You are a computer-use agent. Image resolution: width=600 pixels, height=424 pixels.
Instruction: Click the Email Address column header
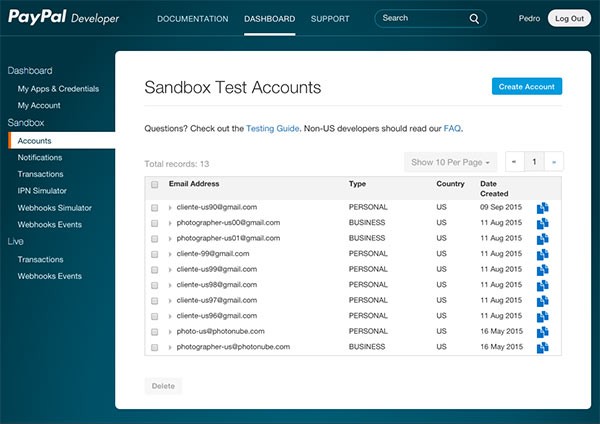194,184
